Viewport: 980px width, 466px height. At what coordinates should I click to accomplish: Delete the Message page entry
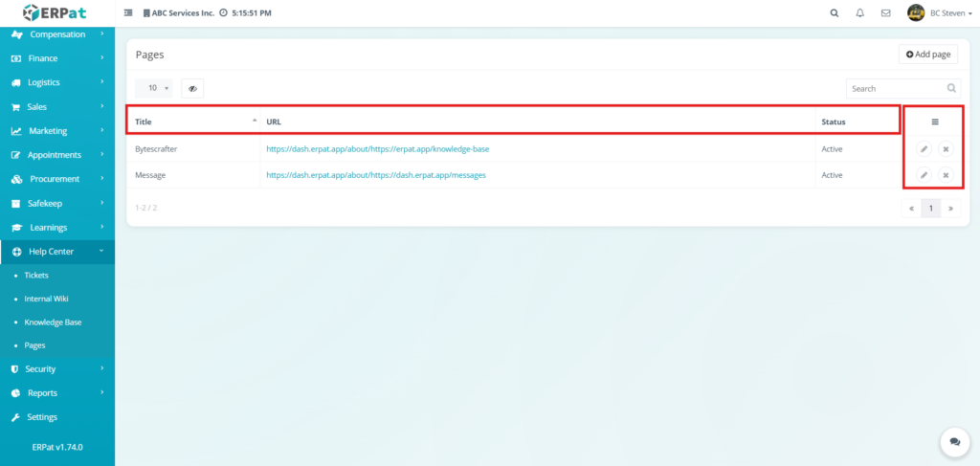click(945, 175)
